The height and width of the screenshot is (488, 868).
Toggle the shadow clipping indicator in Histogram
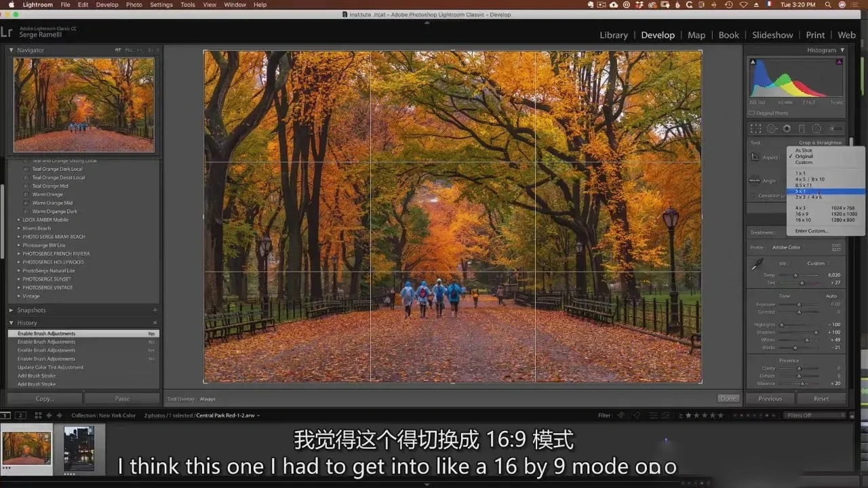tap(752, 62)
